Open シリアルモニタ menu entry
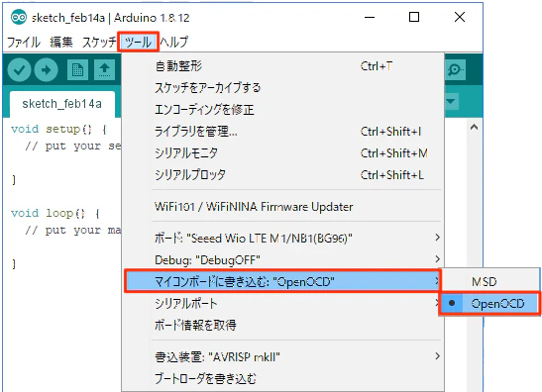Image resolution: width=542 pixels, height=392 pixels. (x=282, y=153)
